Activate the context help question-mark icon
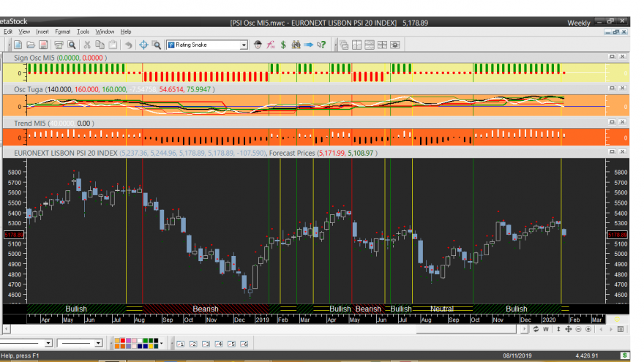 click(321, 45)
